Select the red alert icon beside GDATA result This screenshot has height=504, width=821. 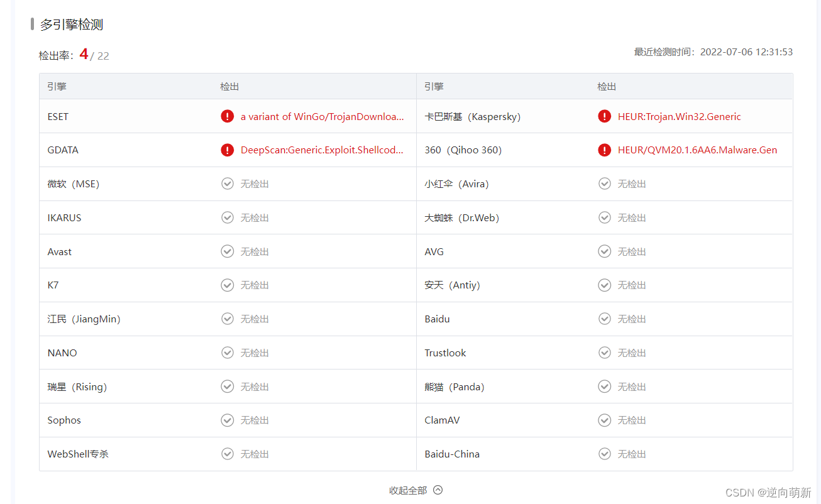[228, 150]
